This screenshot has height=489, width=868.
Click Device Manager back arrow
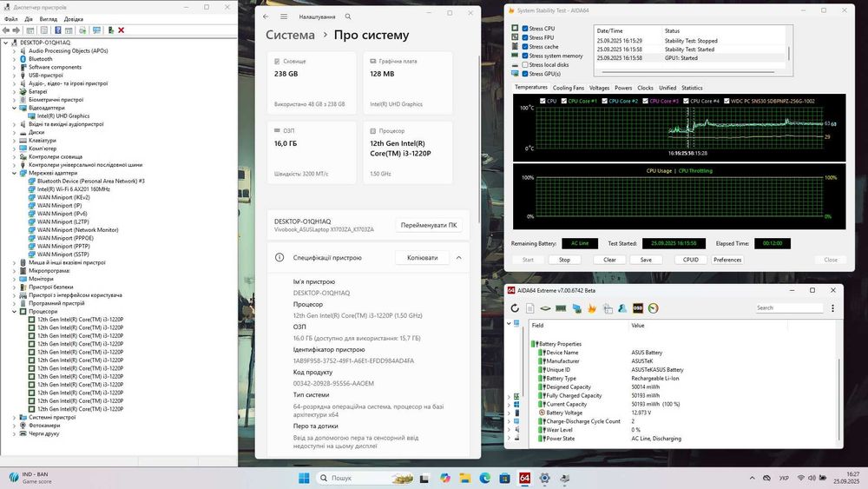pos(6,30)
